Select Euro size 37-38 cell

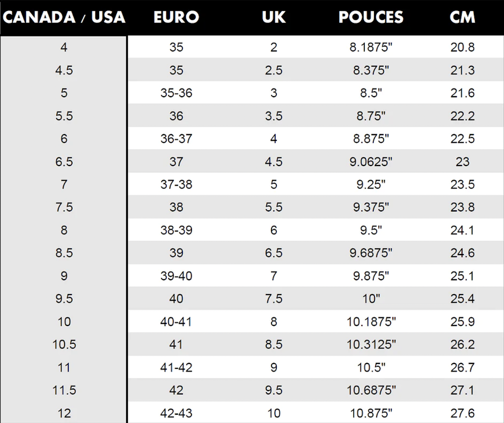tap(176, 184)
